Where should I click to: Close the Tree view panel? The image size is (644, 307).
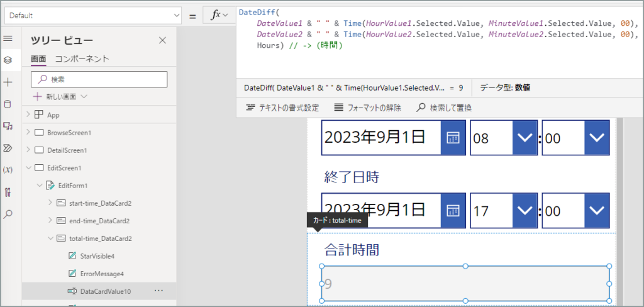pyautogui.click(x=163, y=40)
